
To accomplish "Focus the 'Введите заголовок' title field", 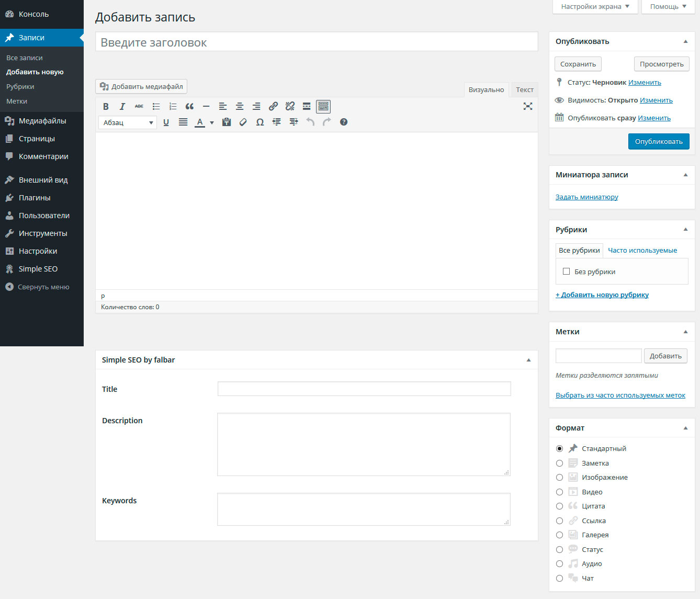I will [317, 42].
